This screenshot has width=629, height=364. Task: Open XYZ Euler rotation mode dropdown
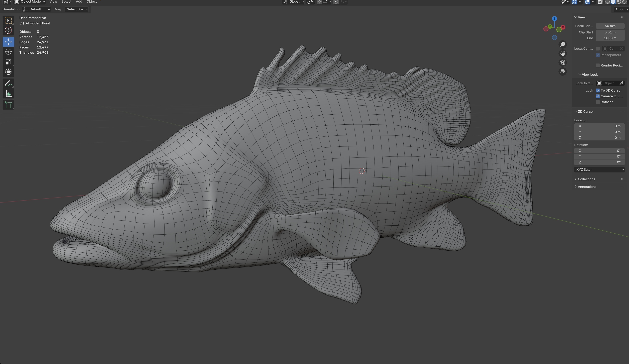(599, 170)
